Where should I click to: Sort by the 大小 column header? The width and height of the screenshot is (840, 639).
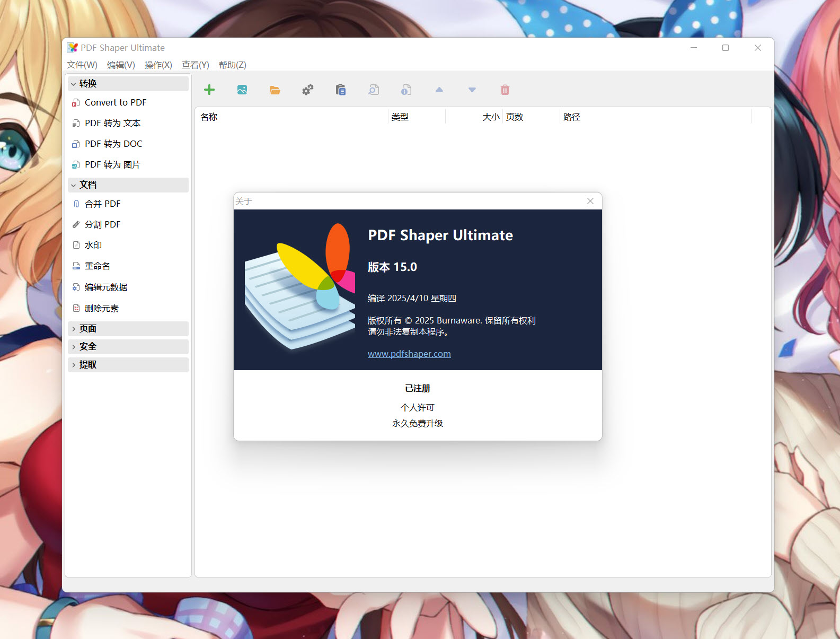[474, 117]
